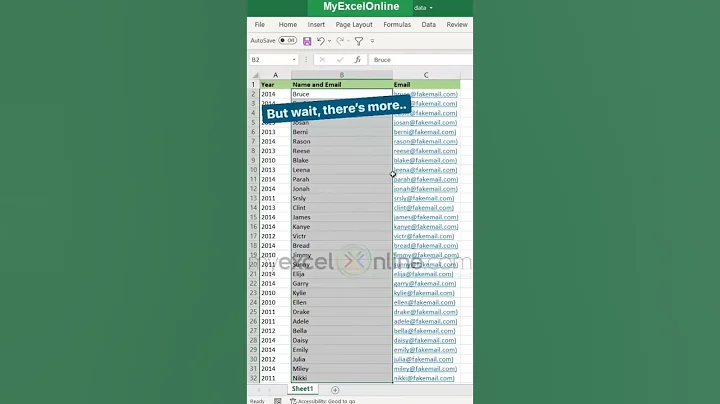Click the cell containing Garry
The image size is (720, 404).
click(x=342, y=283)
